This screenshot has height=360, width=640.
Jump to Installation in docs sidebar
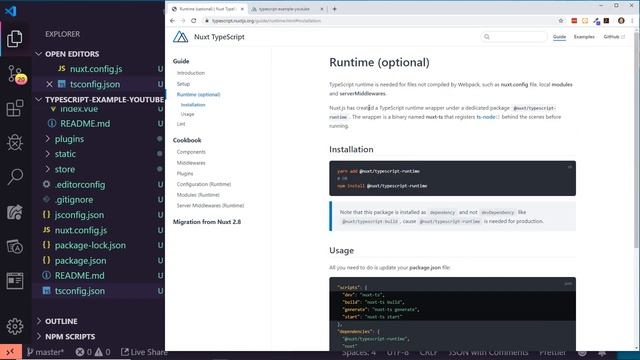[x=193, y=105]
